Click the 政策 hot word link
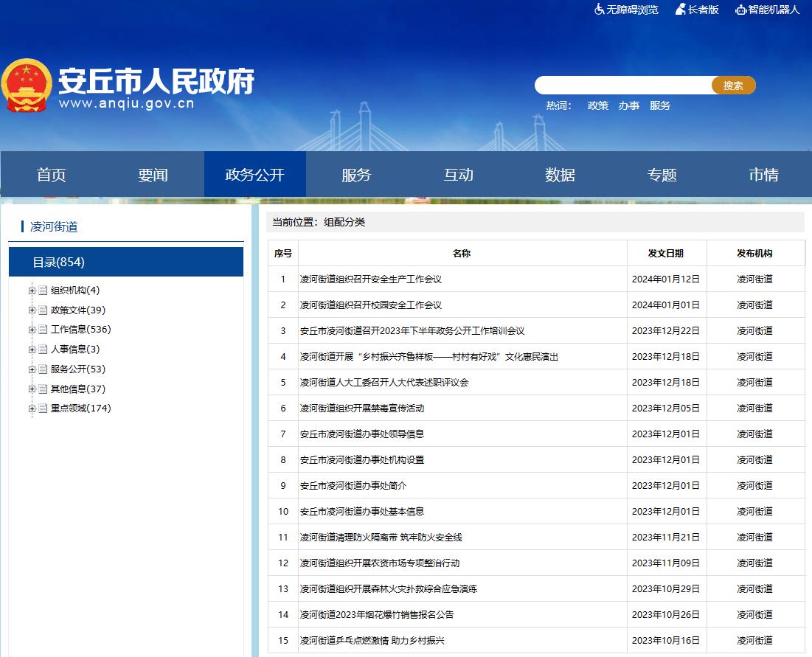Viewport: 812px width, 657px height. tap(597, 105)
